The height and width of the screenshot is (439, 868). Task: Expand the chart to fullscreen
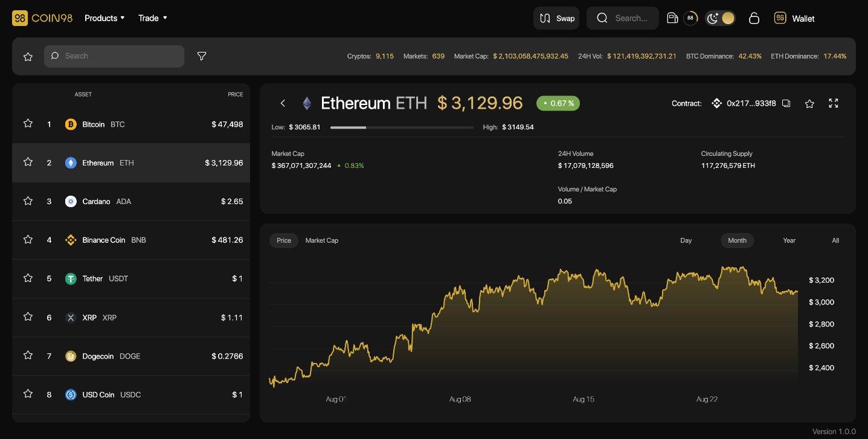click(x=833, y=103)
